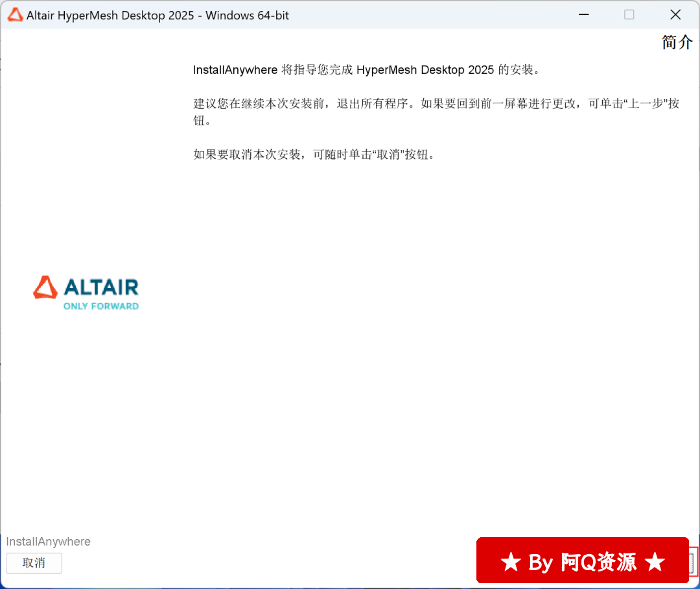Click the line starting with InstallAnywhere 将指导您
The image size is (700, 589).
coord(366,69)
